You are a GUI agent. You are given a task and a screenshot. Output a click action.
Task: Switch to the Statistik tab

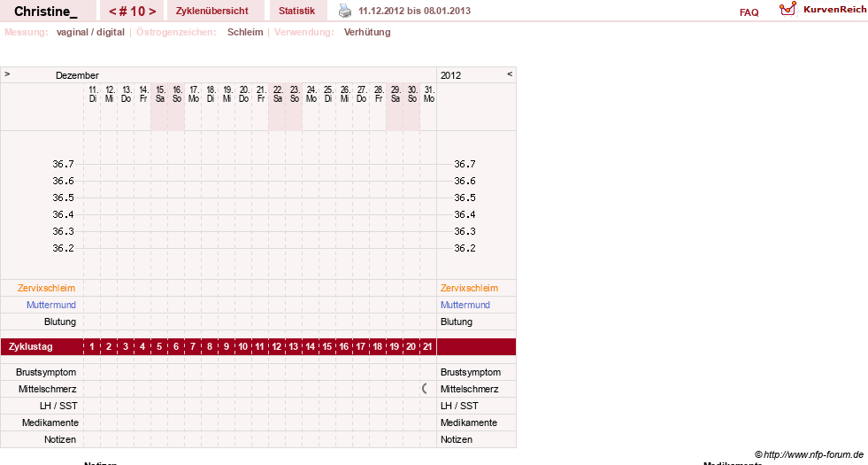[x=296, y=11]
